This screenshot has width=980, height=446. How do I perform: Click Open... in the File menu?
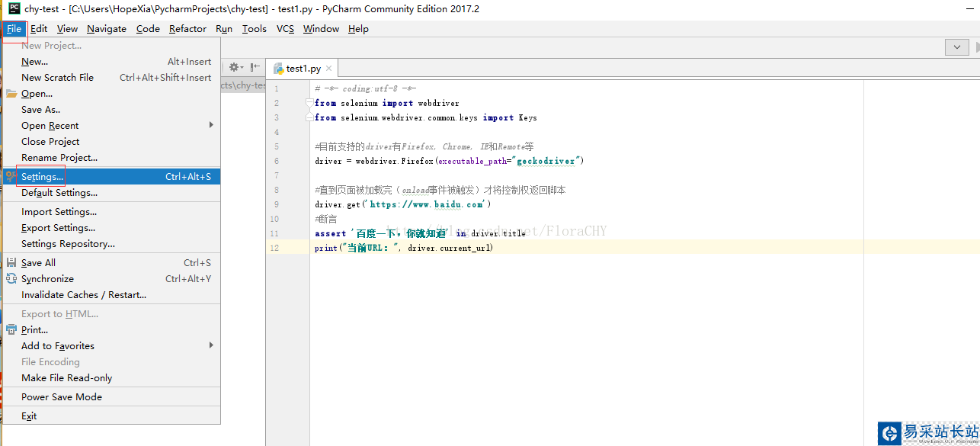[111, 94]
